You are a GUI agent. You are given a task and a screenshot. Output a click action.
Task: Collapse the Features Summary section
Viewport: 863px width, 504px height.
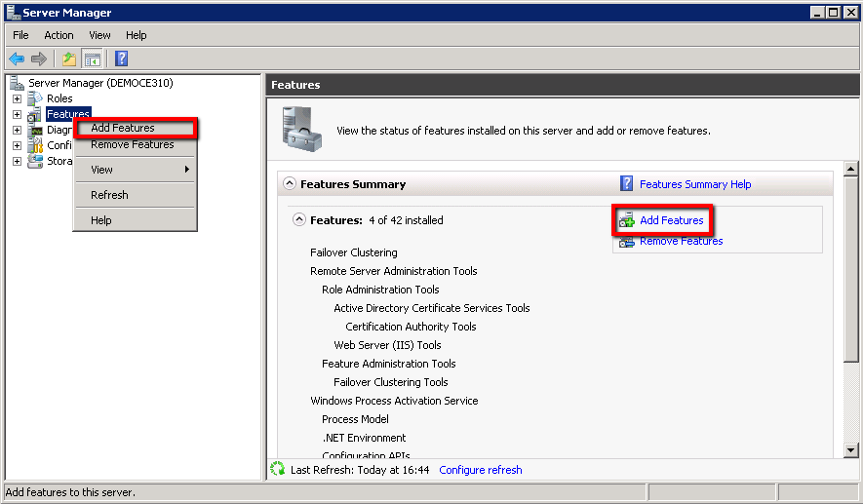coord(289,184)
